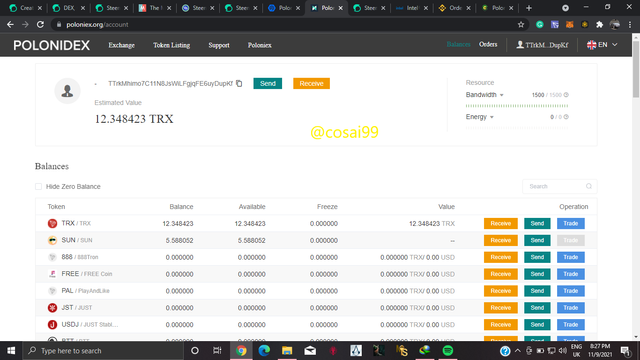Open the browser extensions puzzle icon
Screen dimensions: 640x360
point(600,24)
